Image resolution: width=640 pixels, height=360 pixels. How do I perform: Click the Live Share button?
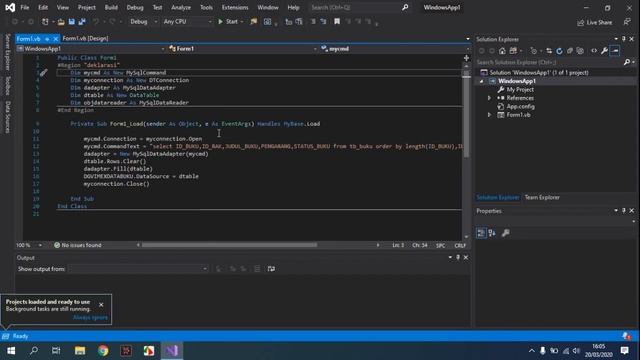(595, 22)
